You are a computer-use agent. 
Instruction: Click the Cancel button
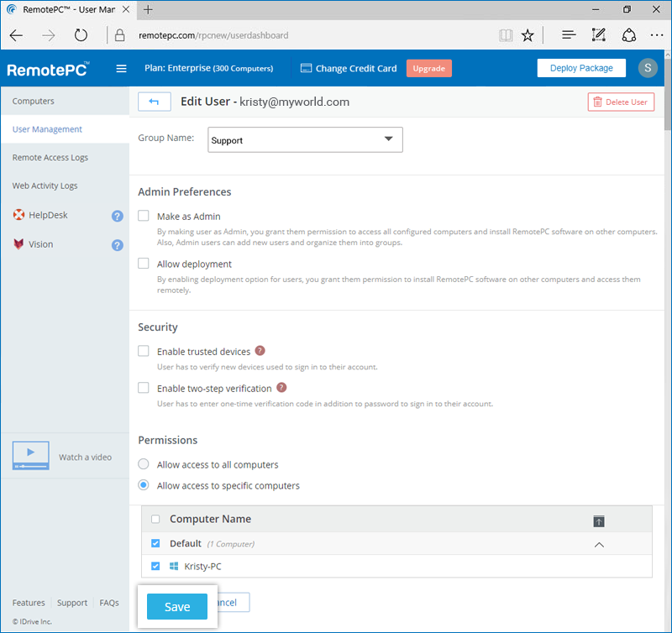(x=232, y=603)
